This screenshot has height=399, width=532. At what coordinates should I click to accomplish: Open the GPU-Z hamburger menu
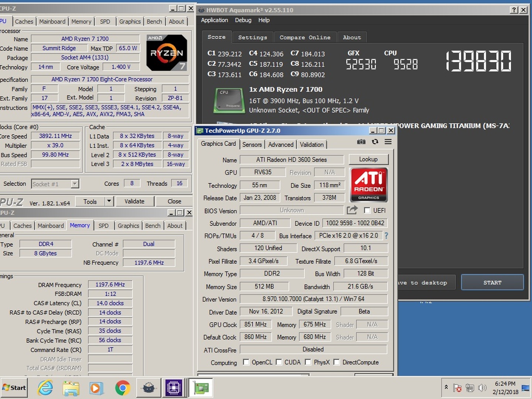[388, 142]
